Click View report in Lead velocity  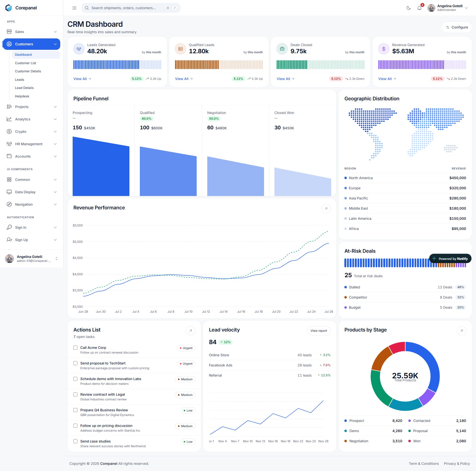pos(319,331)
